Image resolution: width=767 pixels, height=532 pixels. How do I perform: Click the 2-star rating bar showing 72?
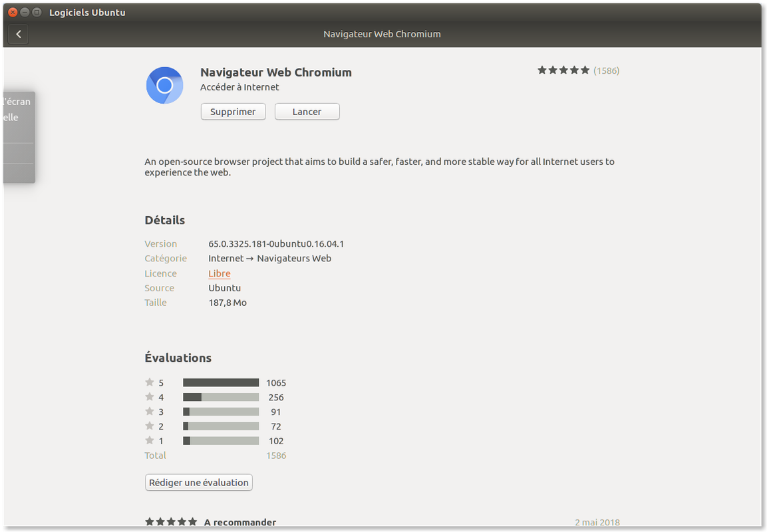click(x=221, y=426)
